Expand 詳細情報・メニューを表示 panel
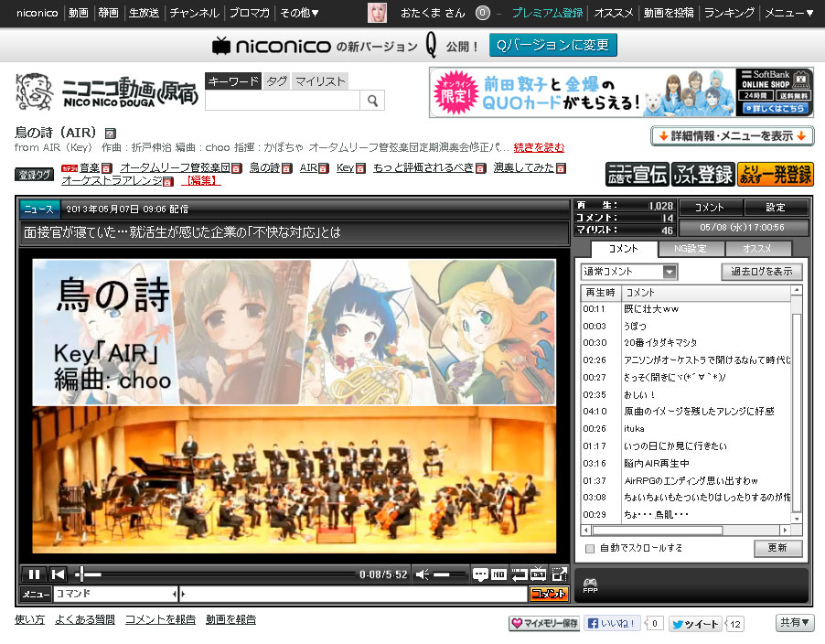The image size is (825, 644). pos(733,136)
